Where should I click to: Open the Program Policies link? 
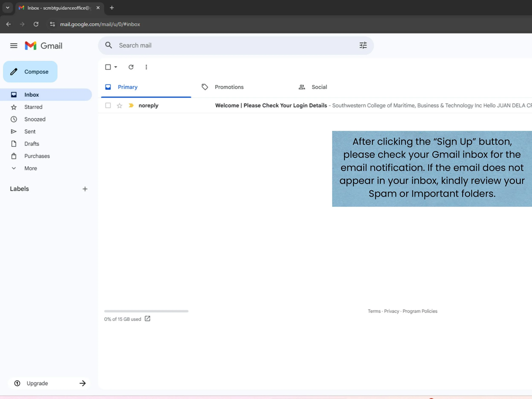420,311
